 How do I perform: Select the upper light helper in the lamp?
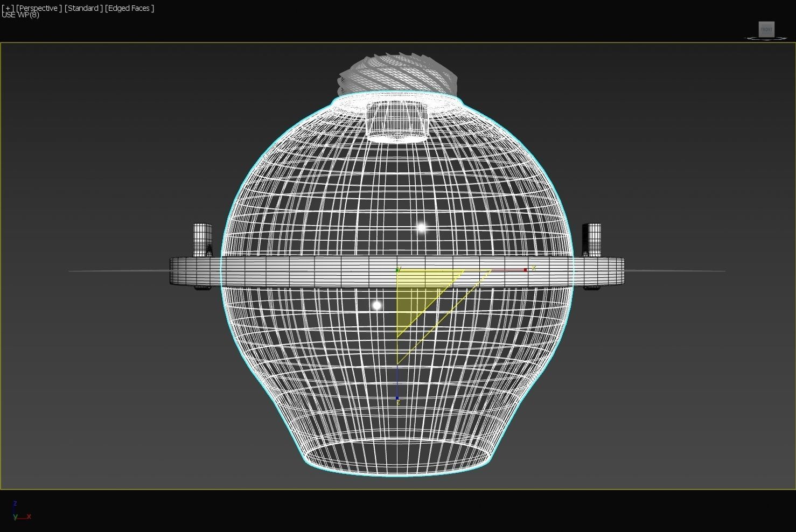(422, 228)
